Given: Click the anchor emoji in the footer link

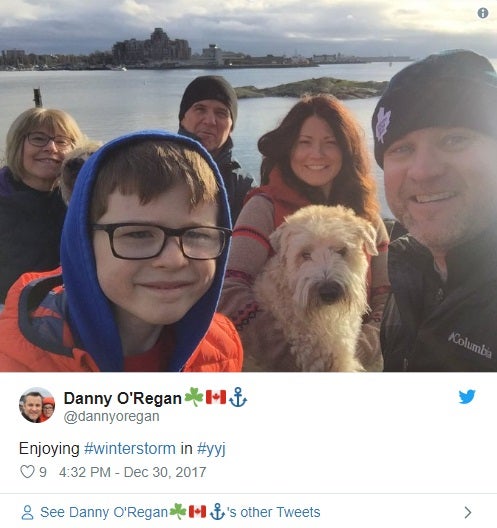Looking at the screenshot, I should [x=217, y=512].
